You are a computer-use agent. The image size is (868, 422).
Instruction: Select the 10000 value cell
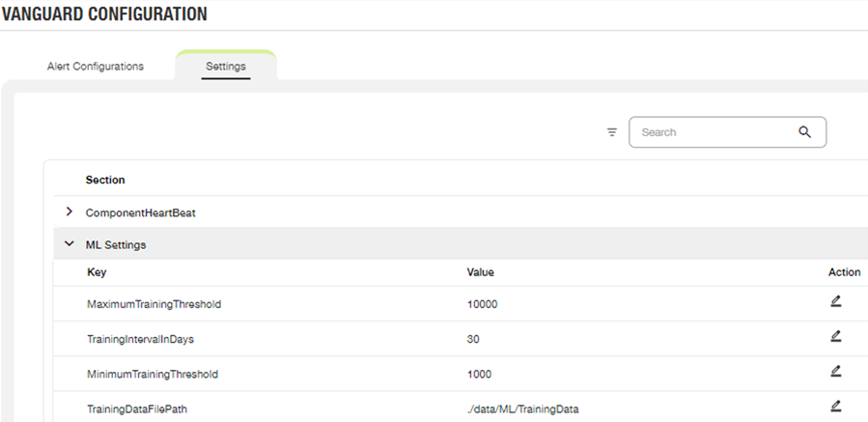pyautogui.click(x=482, y=304)
